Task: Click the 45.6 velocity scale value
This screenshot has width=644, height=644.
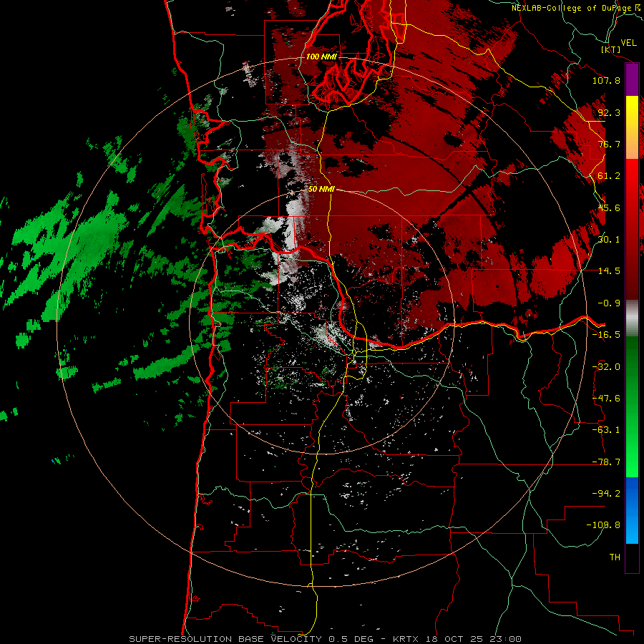Action: [x=609, y=208]
